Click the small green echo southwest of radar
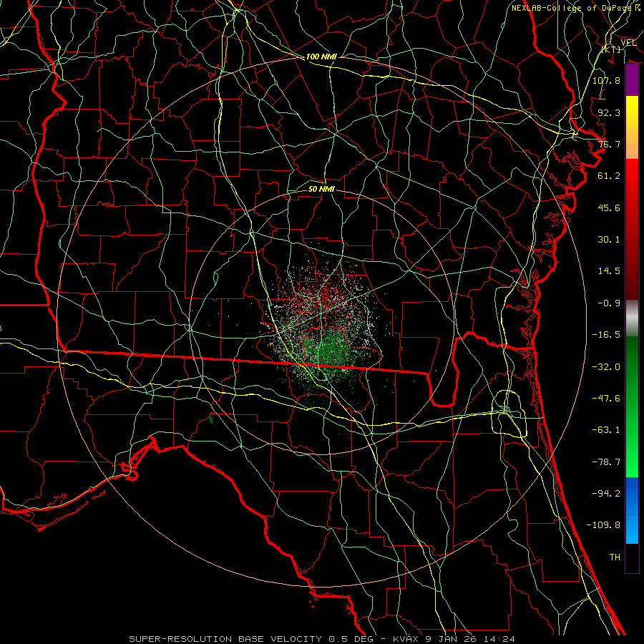The image size is (644, 644). [211, 420]
